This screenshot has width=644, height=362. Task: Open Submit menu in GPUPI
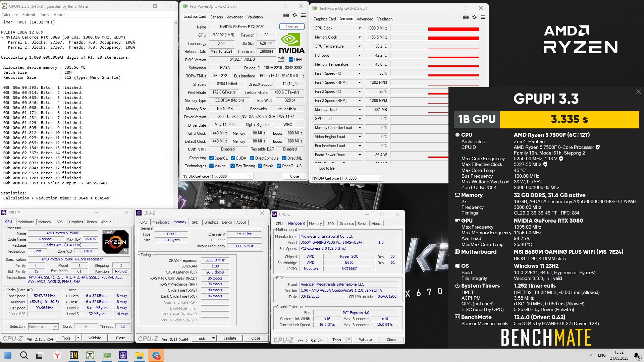29,15
